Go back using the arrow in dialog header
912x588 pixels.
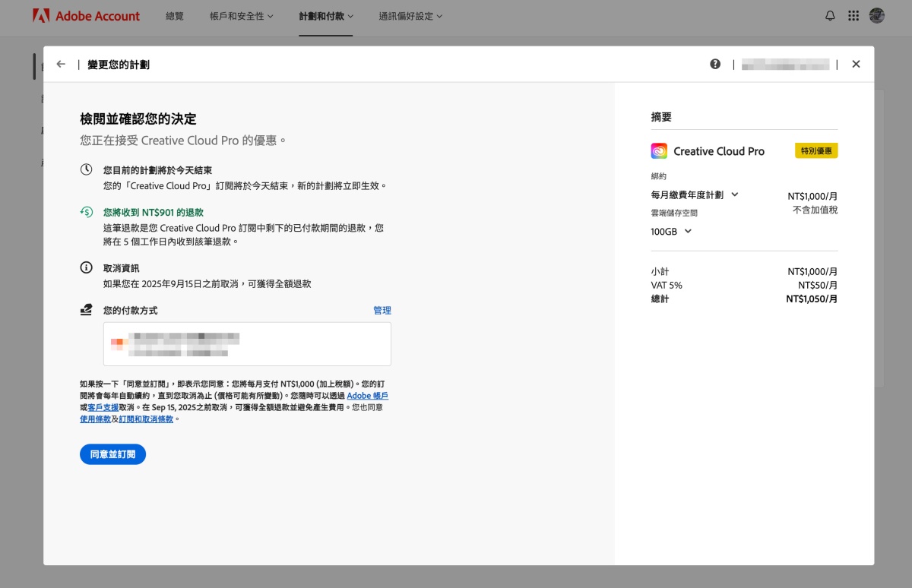(x=61, y=65)
